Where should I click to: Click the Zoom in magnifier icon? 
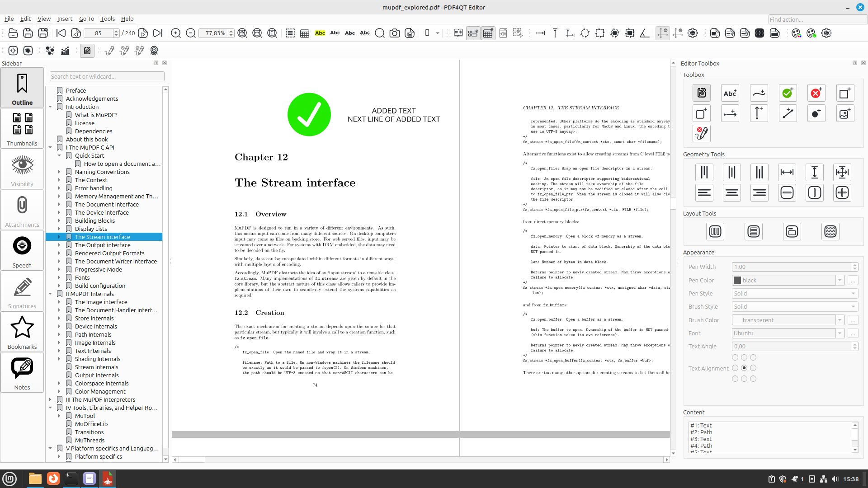(176, 33)
